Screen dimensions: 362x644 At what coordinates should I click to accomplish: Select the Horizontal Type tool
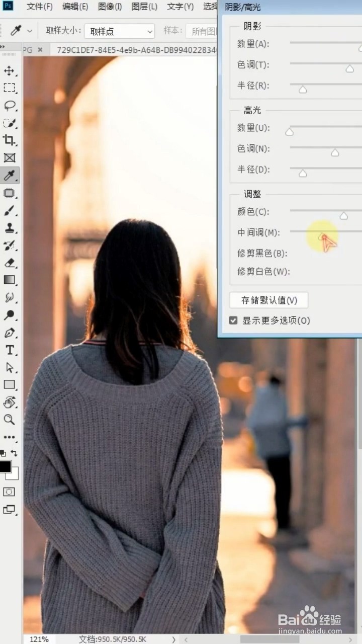[x=9, y=350]
